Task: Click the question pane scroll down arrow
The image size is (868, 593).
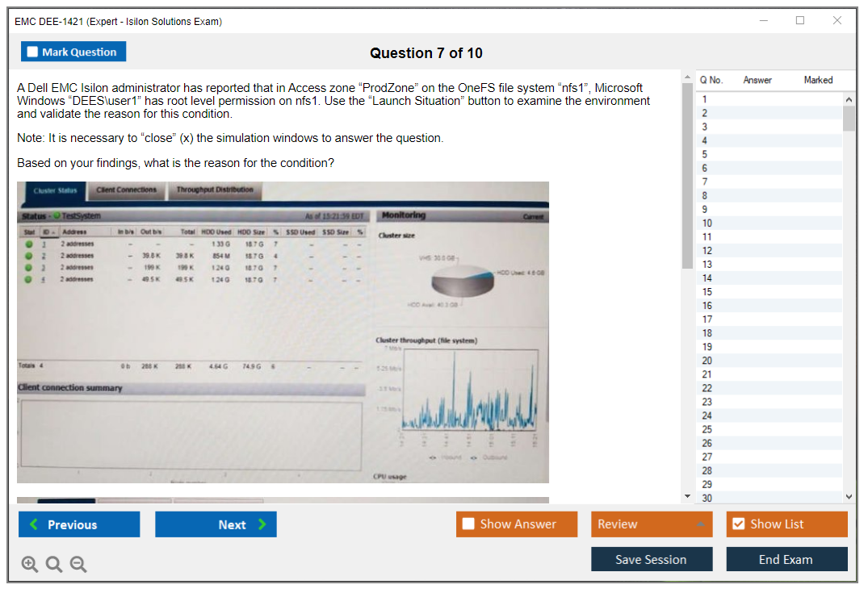Action: [x=687, y=495]
